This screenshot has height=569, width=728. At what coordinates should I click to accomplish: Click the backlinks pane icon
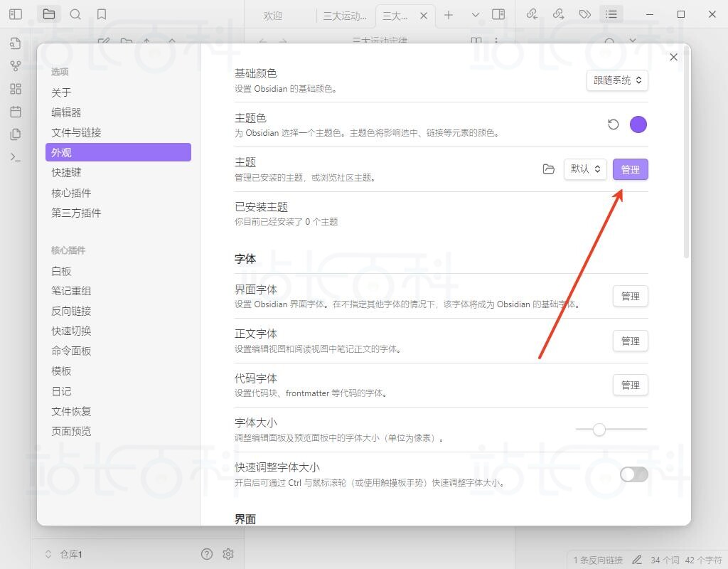[x=532, y=14]
